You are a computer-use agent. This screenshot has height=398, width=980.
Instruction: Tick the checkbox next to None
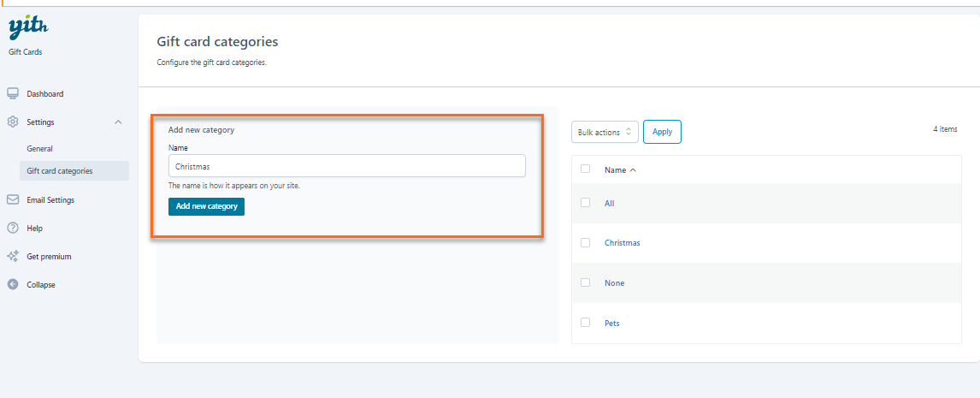(585, 282)
